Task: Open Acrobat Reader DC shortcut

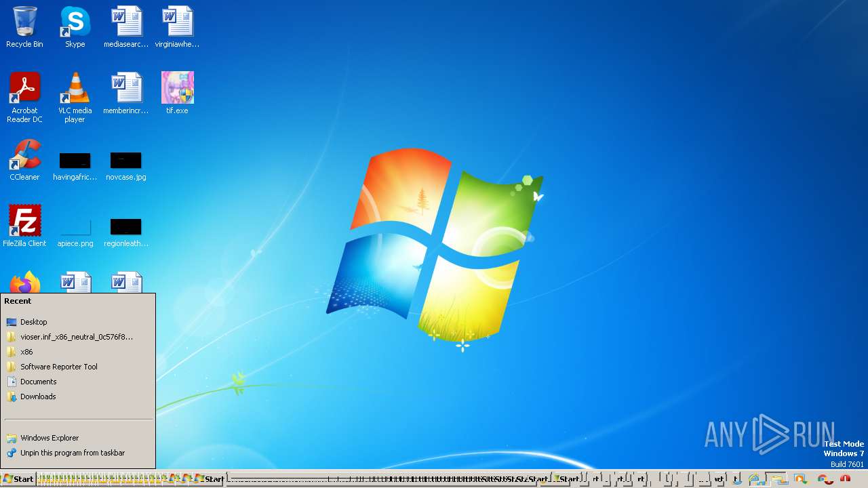Action: pos(24,98)
